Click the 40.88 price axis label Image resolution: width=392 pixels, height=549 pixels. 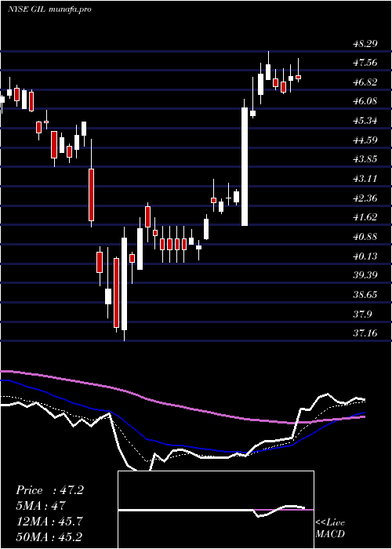(365, 237)
